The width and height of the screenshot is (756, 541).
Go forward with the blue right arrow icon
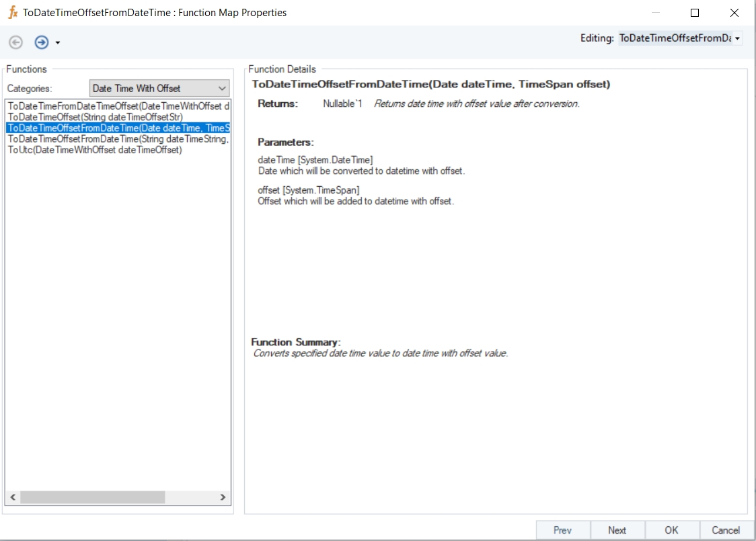(x=42, y=42)
